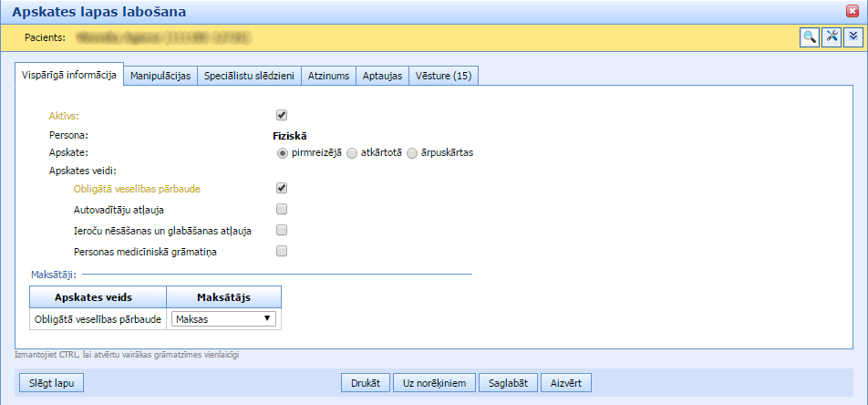
Task: Open the Maksātājs dropdown showing Maksas
Action: [223, 318]
